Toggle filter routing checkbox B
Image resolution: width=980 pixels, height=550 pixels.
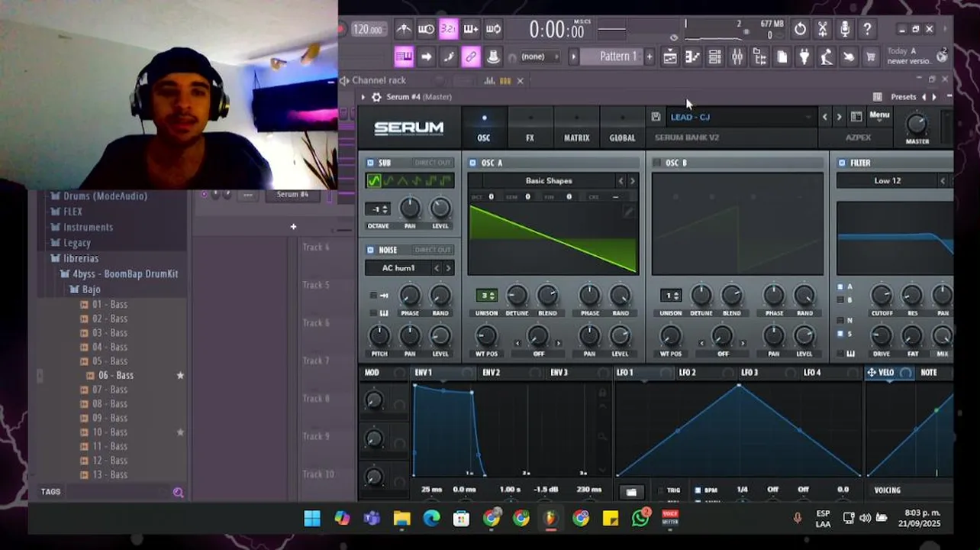[840, 300]
